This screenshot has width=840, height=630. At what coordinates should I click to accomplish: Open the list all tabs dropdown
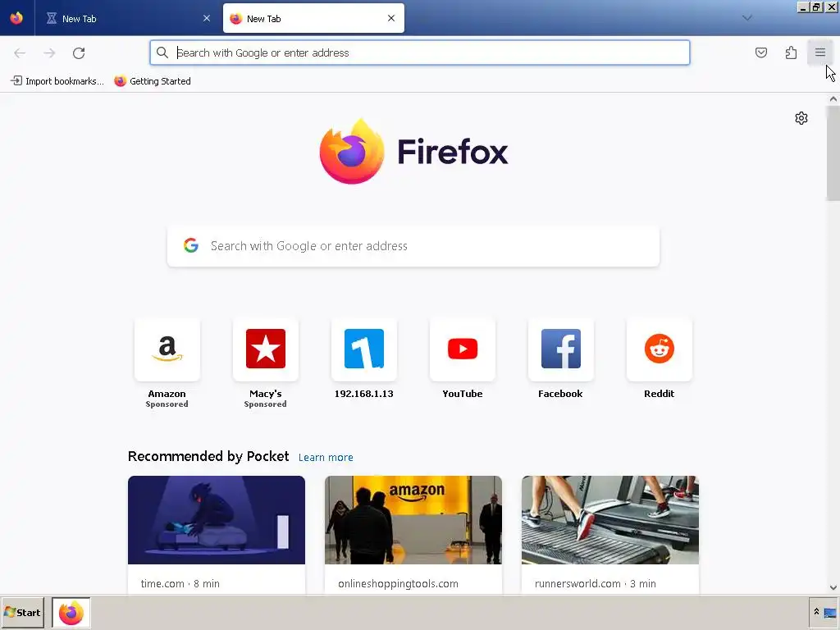(746, 18)
